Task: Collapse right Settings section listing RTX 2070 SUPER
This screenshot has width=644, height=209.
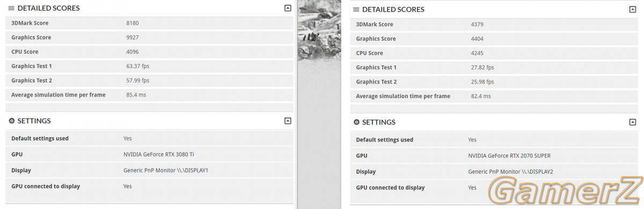Action: pos(632,122)
